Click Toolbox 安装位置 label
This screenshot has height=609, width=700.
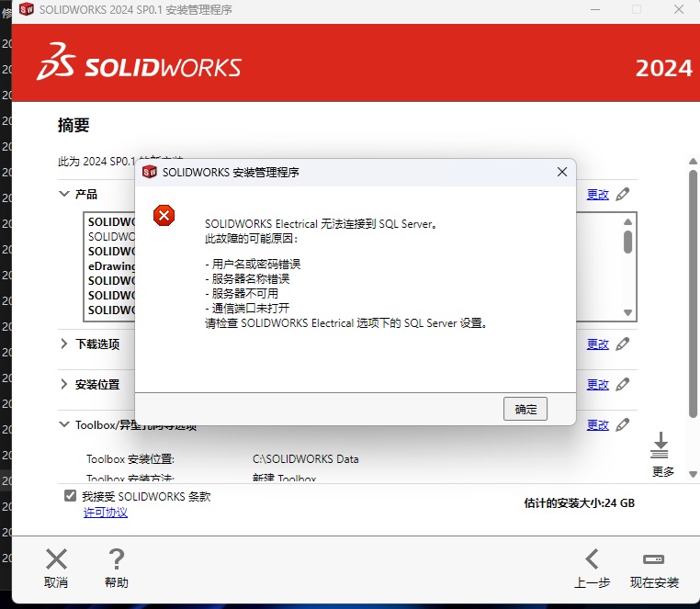click(130, 459)
